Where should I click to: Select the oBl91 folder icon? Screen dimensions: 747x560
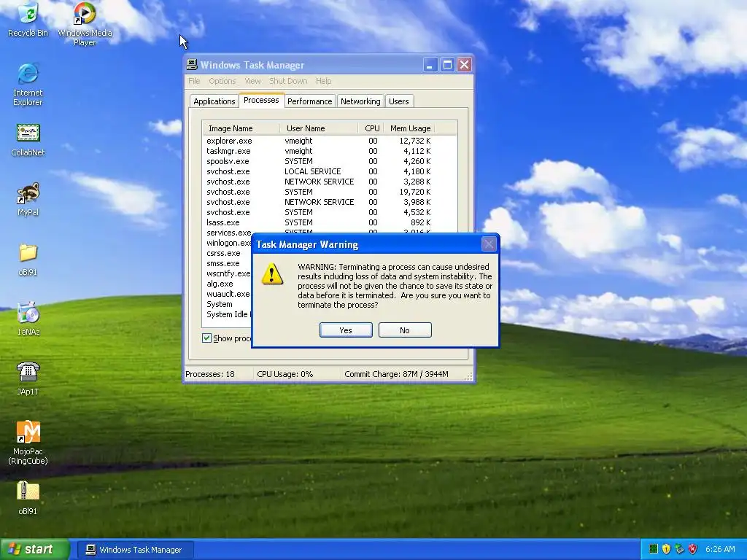(28, 260)
